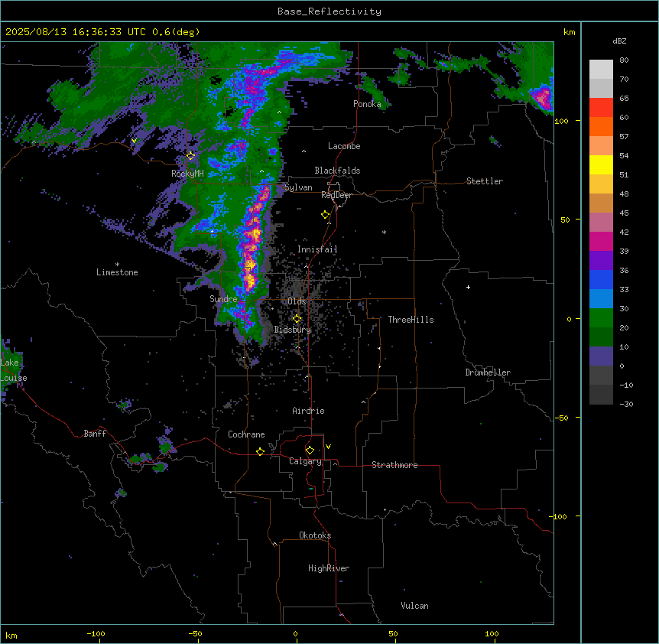Select the 54 value in the dBZ legend
Viewport: 659px width, 644px height.
pyautogui.click(x=624, y=155)
